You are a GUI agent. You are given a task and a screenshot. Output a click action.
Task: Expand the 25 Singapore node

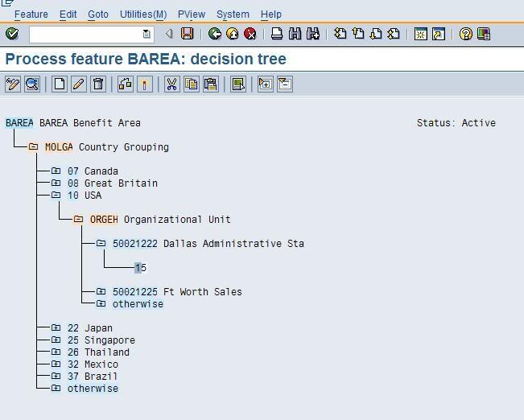point(56,340)
